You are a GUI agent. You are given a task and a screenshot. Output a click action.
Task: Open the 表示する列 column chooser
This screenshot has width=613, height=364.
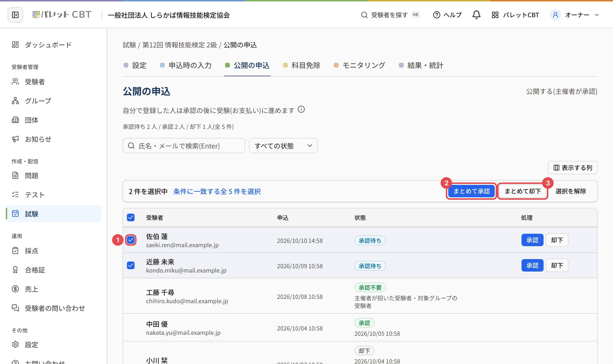click(x=573, y=168)
